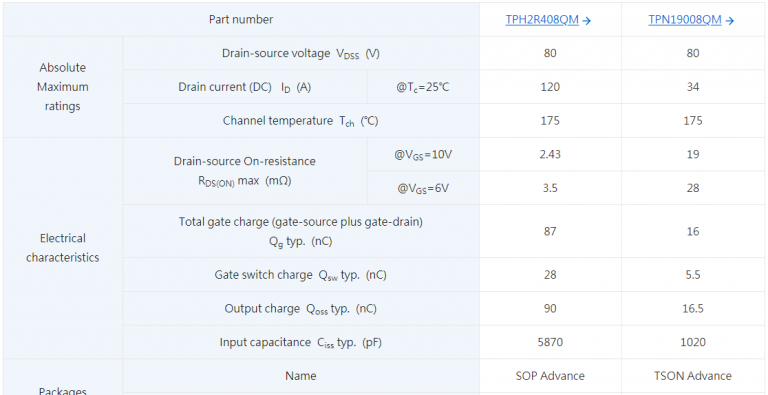Select the Drain-source voltage VDSS label
768x395 pixels.
click(301, 53)
